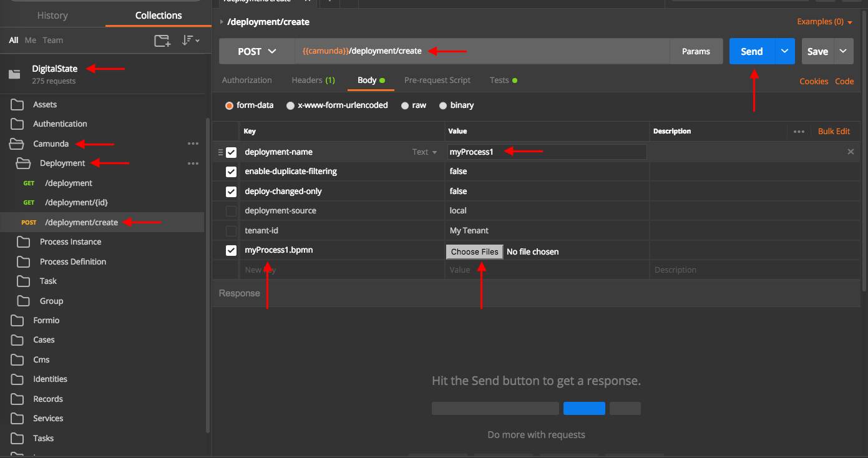The image size is (868, 458).
Task: Open the Body tab
Action: (371, 80)
